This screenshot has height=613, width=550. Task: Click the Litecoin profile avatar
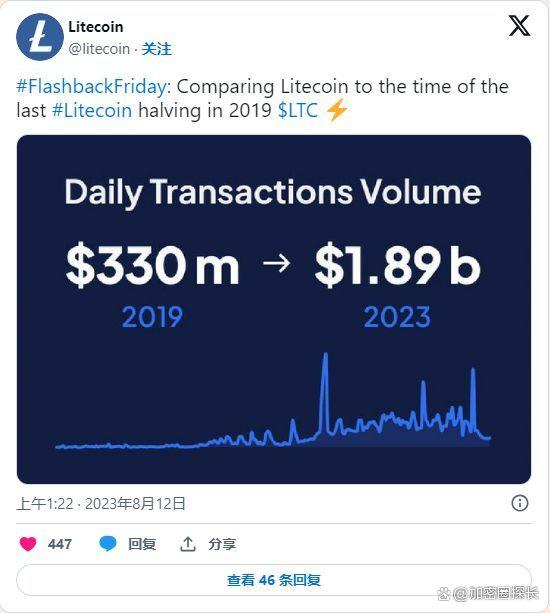pyautogui.click(x=39, y=37)
